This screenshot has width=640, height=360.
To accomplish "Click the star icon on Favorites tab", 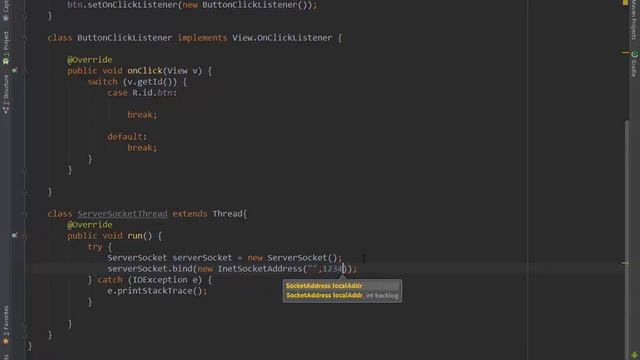I will tap(6, 341).
